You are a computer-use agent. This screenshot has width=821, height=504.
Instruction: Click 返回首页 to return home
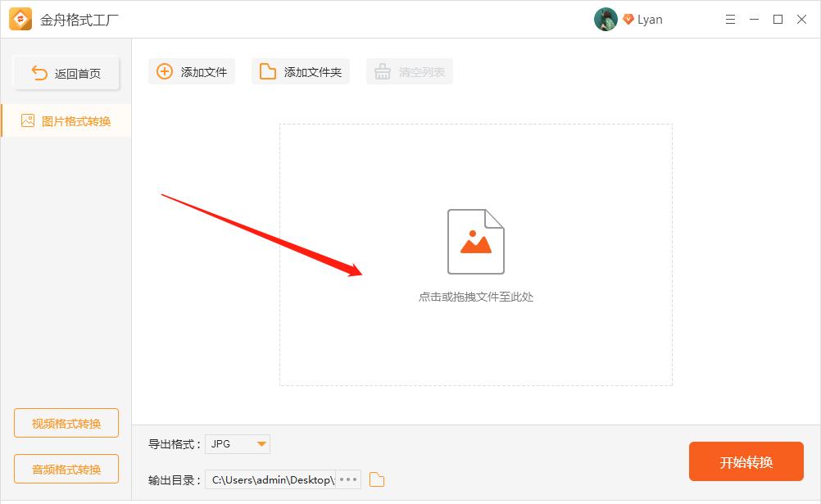[66, 72]
